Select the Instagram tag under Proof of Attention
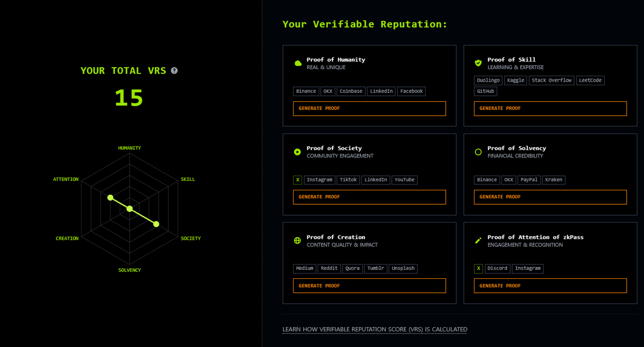This screenshot has width=644, height=347. tap(528, 268)
